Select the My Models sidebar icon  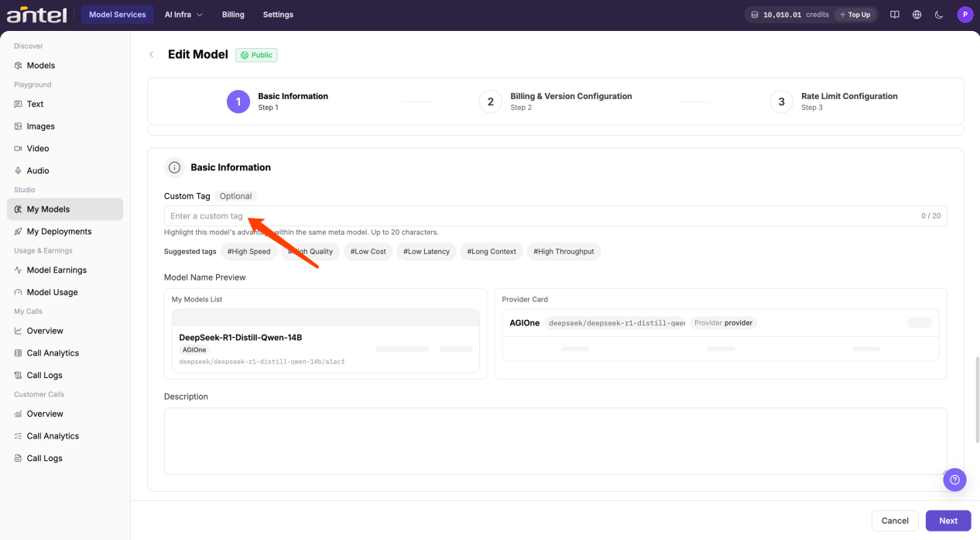click(x=19, y=209)
